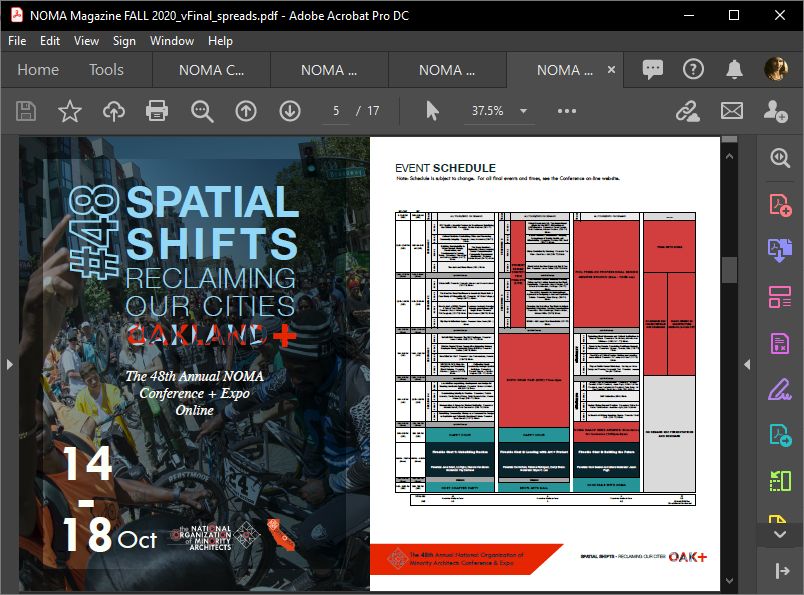Open the Help question mark icon

[x=693, y=69]
